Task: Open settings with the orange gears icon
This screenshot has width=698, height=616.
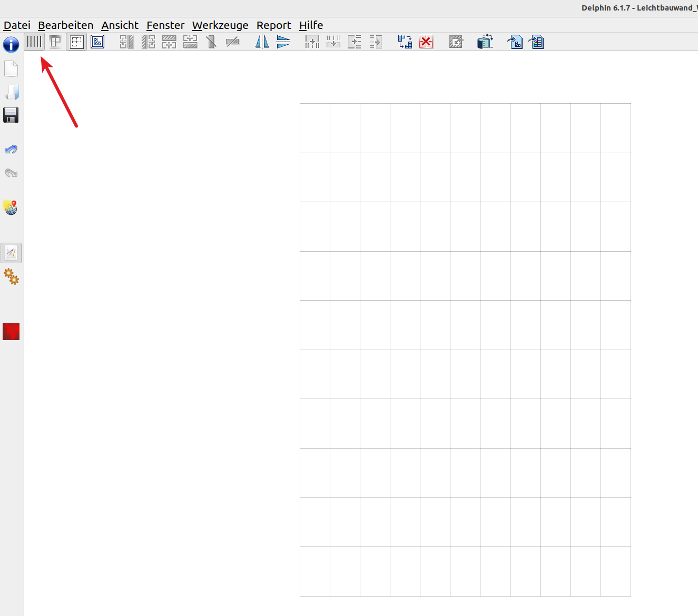Action: (11, 276)
